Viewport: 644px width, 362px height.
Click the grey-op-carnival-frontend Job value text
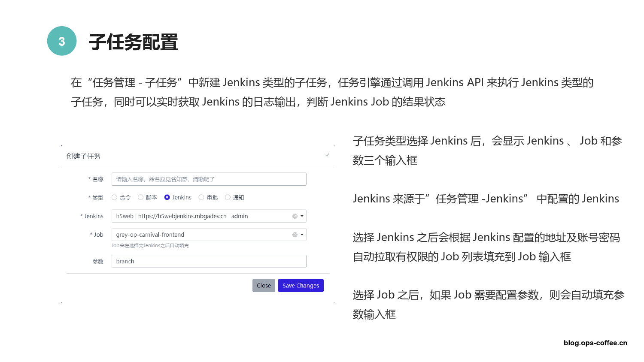pos(150,235)
